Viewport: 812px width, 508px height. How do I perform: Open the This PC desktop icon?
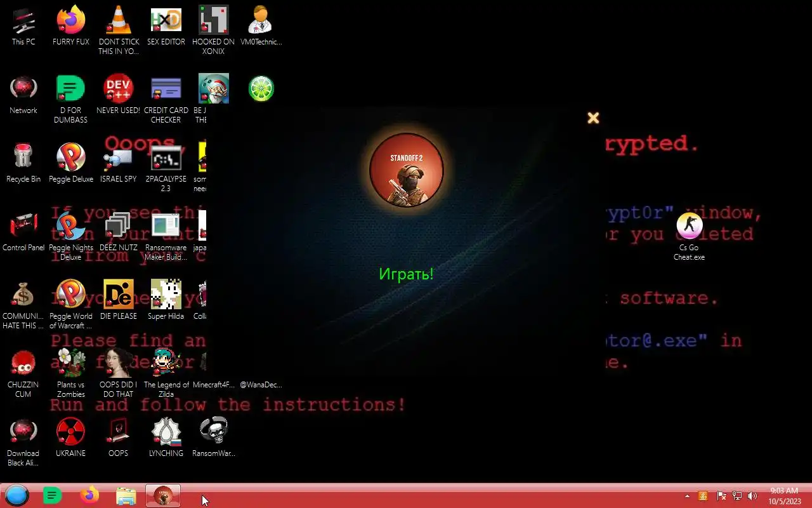tap(23, 25)
